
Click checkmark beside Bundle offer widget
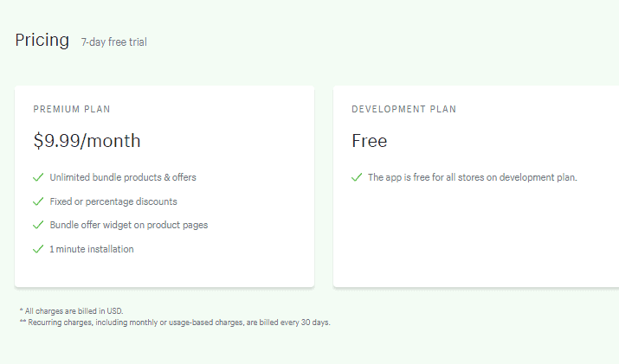[x=38, y=225]
